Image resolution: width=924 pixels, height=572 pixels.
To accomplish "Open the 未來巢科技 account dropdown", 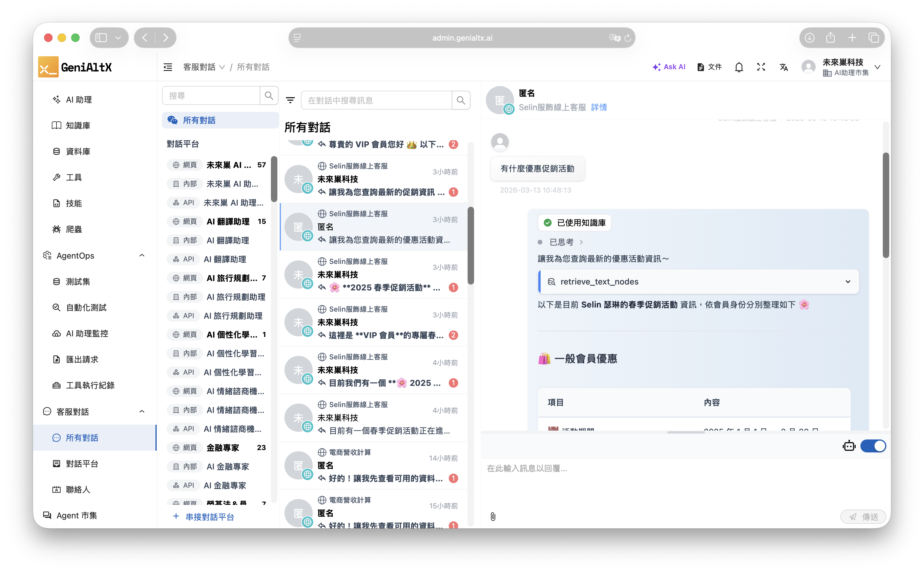I will 877,67.
